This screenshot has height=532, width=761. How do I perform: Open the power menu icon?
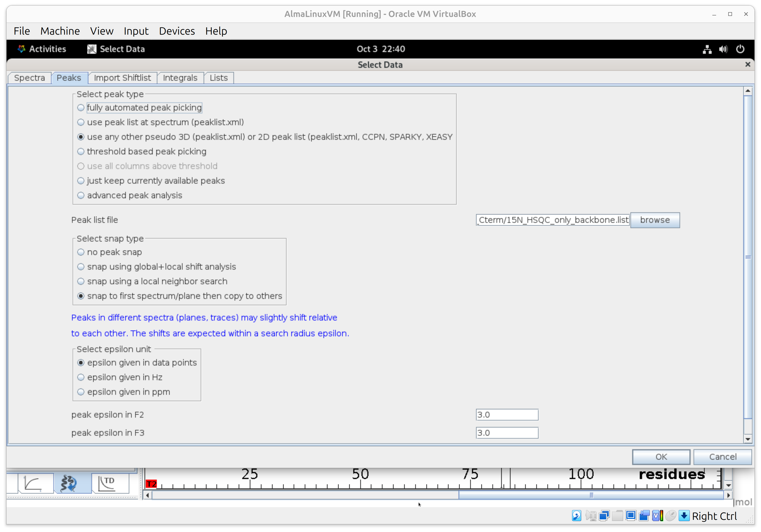tap(740, 49)
